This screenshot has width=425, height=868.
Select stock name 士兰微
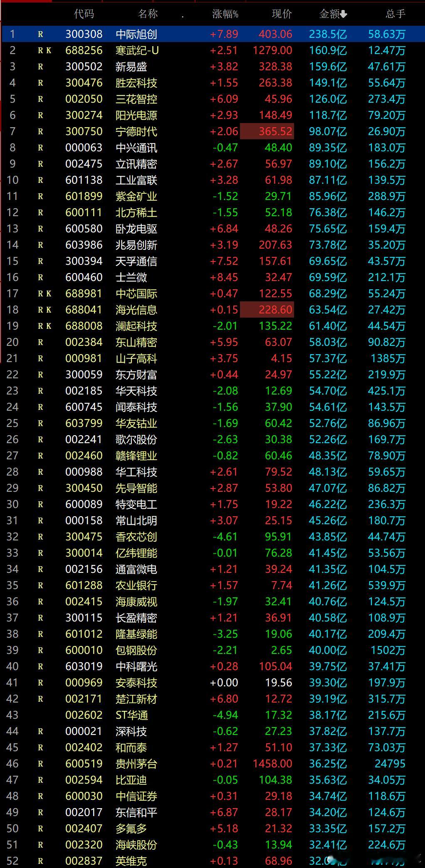pos(131,277)
